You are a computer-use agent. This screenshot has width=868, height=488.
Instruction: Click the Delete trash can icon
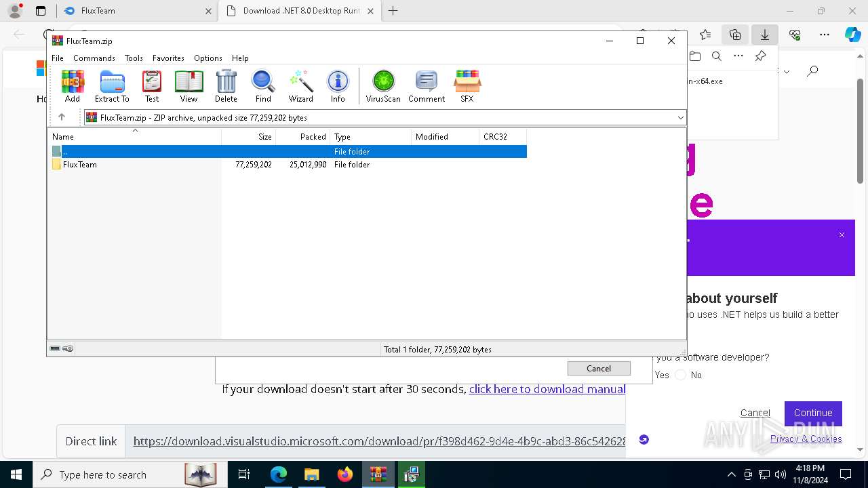pyautogui.click(x=226, y=86)
